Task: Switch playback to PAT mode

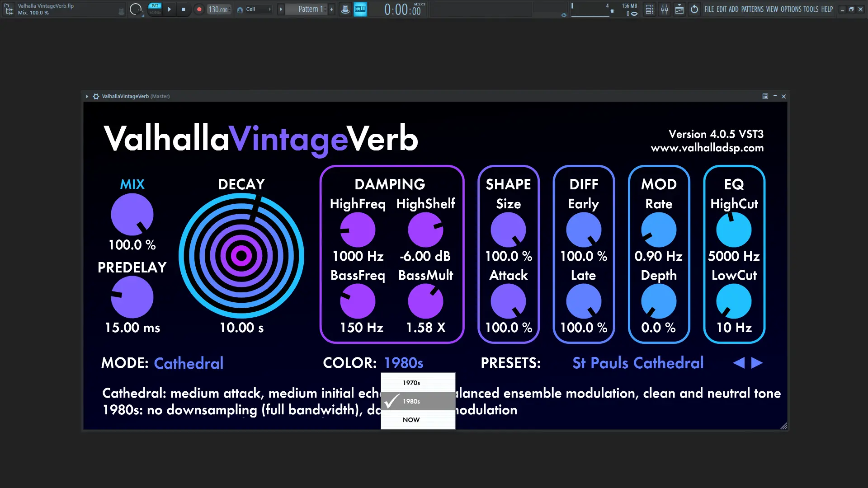Action: (155, 5)
